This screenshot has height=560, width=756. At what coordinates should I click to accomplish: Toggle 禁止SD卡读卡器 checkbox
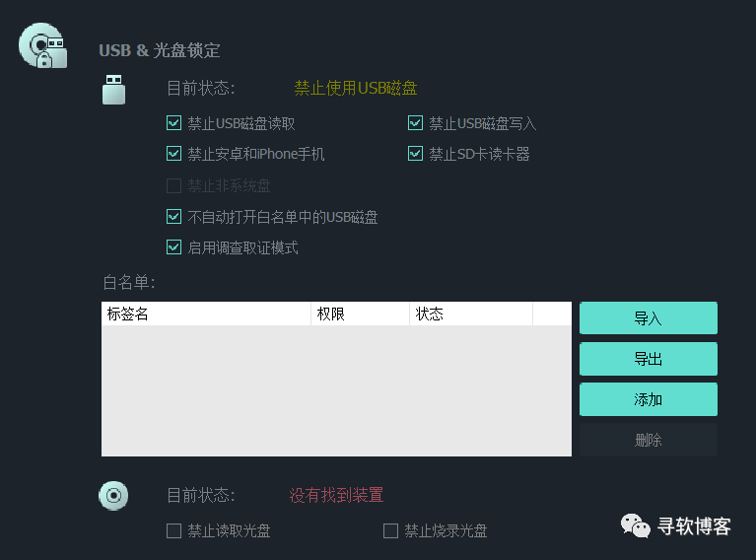click(415, 154)
